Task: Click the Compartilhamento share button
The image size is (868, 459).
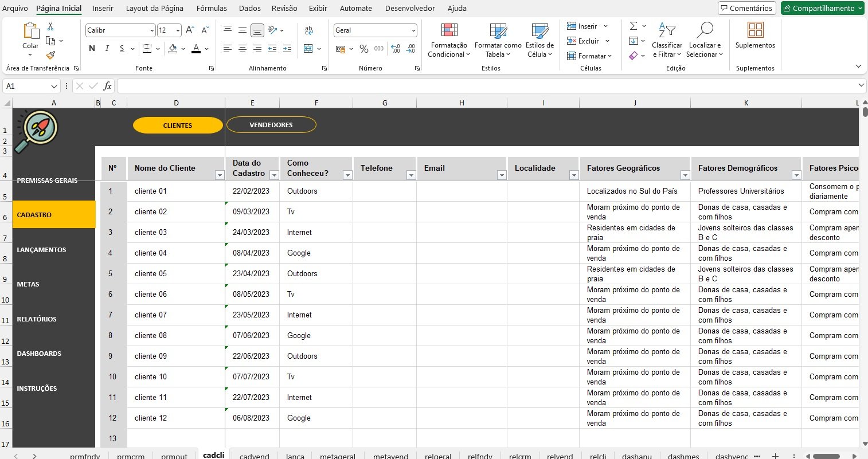Action: 822,8
